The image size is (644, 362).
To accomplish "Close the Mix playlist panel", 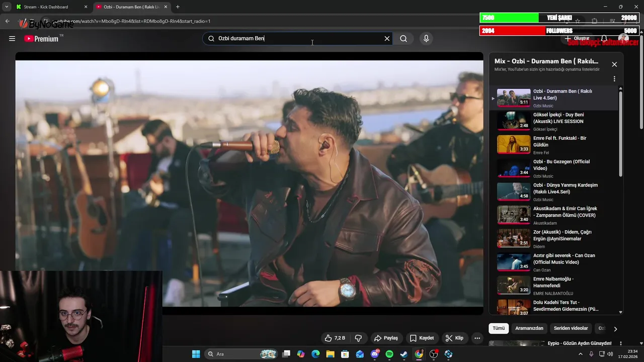I will click(x=614, y=64).
